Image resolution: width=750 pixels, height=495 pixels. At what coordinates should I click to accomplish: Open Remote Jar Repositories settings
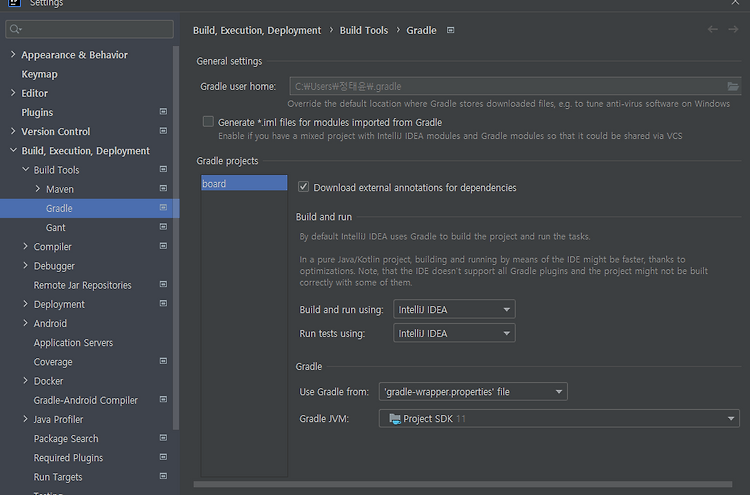pos(82,285)
